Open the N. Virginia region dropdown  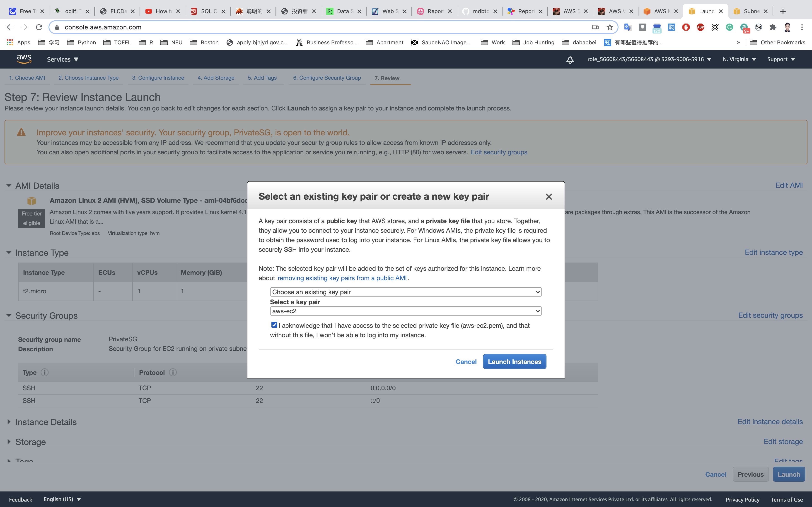pos(739,59)
